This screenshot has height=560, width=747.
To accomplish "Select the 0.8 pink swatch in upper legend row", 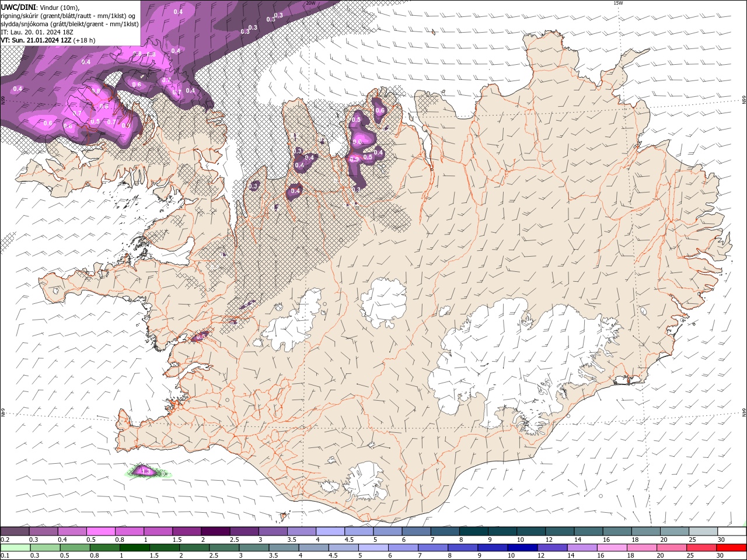I will [129, 531].
